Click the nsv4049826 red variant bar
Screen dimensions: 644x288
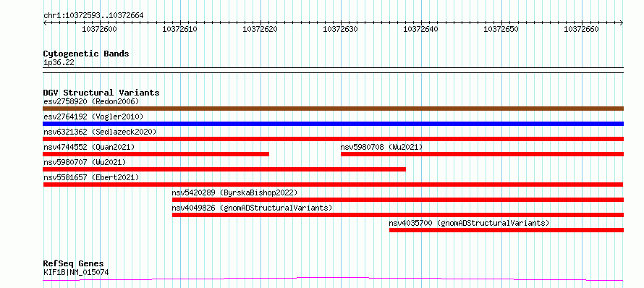[398, 215]
